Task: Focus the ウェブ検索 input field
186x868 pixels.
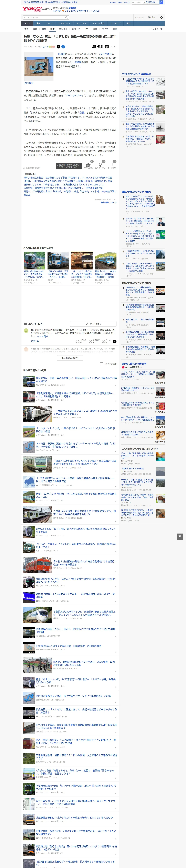Action: pos(137,2)
